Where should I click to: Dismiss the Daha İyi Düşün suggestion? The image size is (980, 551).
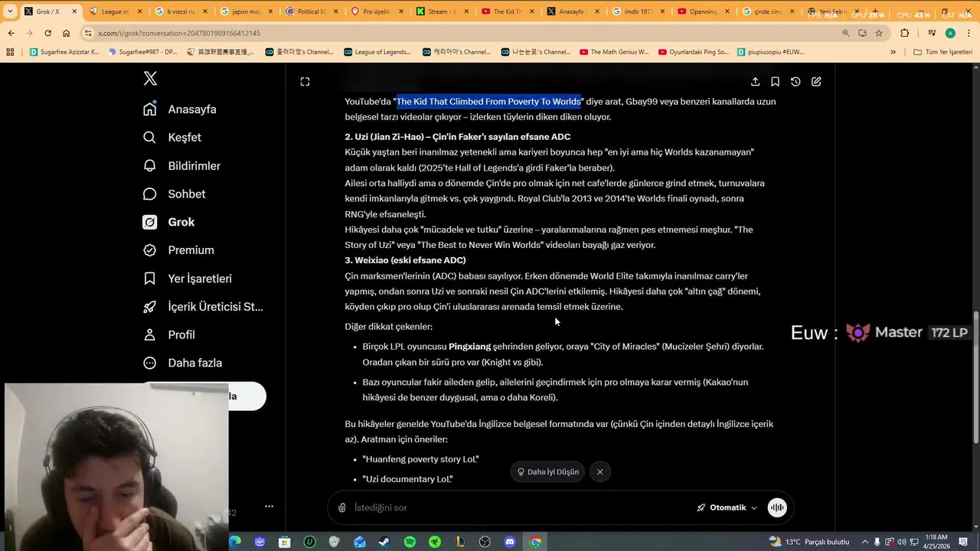point(600,472)
